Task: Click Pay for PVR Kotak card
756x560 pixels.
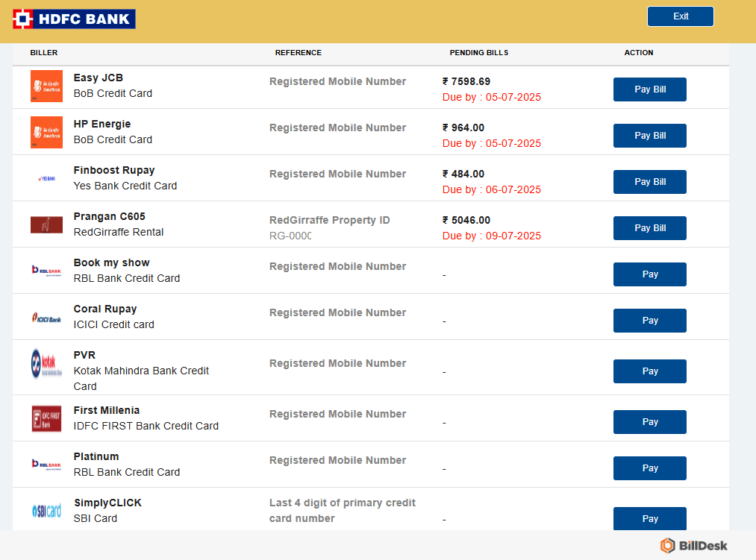Action: [650, 371]
